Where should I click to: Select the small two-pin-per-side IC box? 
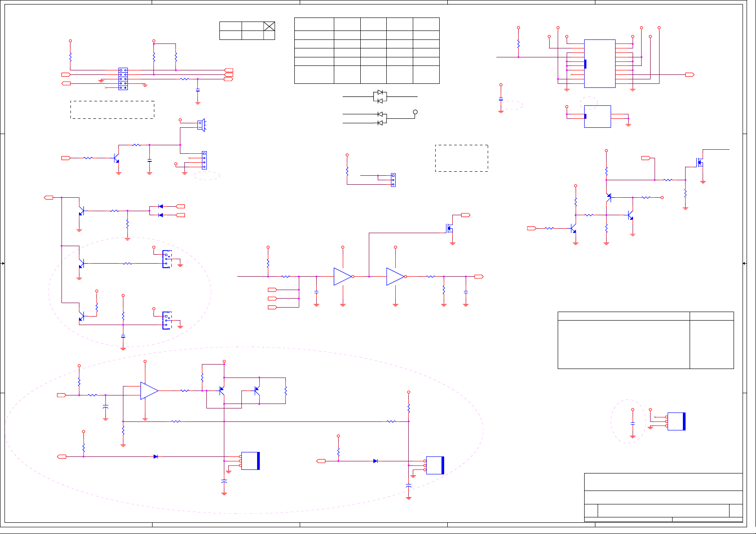point(597,117)
